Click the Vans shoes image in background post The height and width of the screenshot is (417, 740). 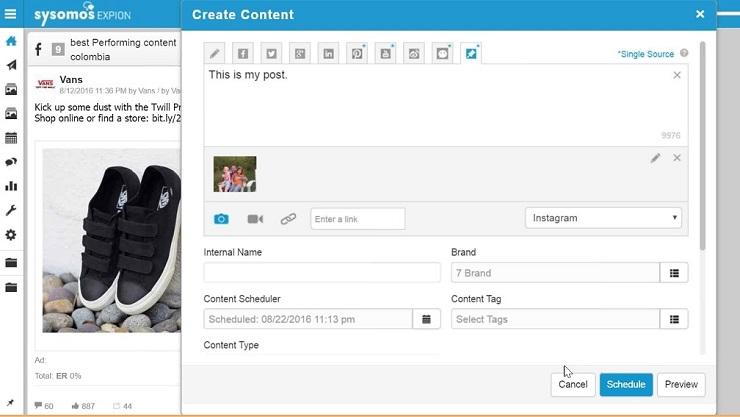[x=111, y=241]
